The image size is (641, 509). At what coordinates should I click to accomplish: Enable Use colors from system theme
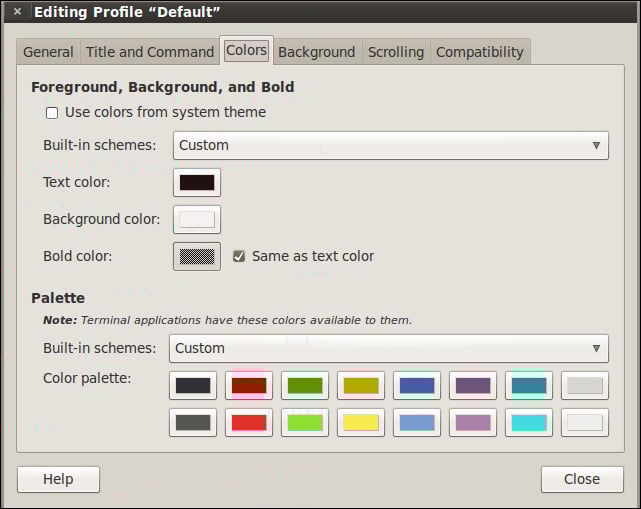[x=52, y=112]
